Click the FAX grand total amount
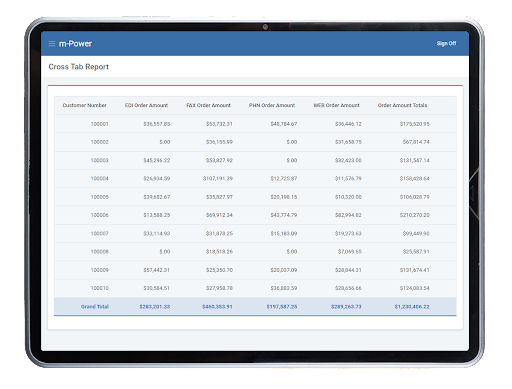 click(x=217, y=307)
